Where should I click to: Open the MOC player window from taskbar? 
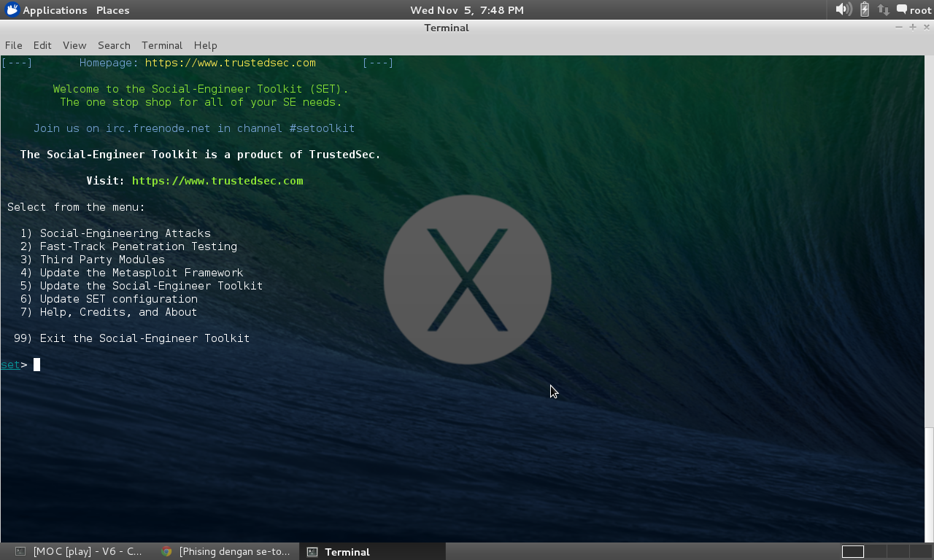80,551
